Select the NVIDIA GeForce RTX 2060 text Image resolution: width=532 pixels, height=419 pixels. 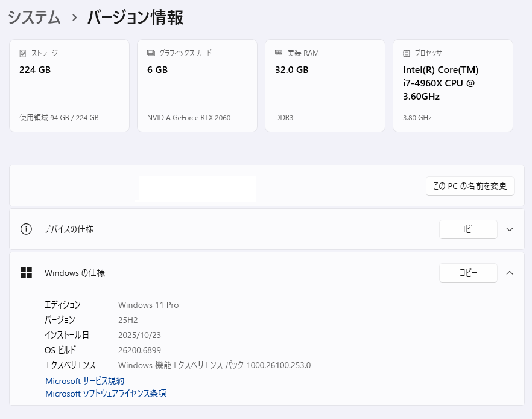(x=189, y=118)
